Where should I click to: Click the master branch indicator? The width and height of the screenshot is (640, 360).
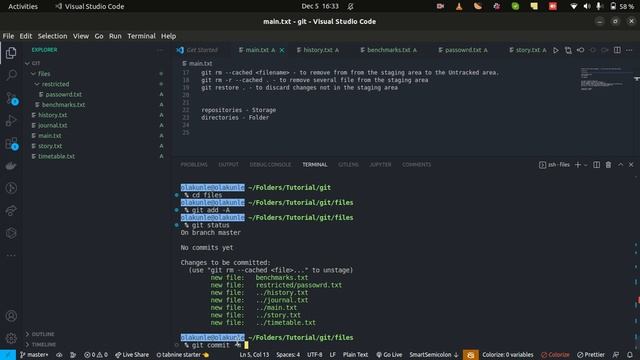(x=33, y=355)
